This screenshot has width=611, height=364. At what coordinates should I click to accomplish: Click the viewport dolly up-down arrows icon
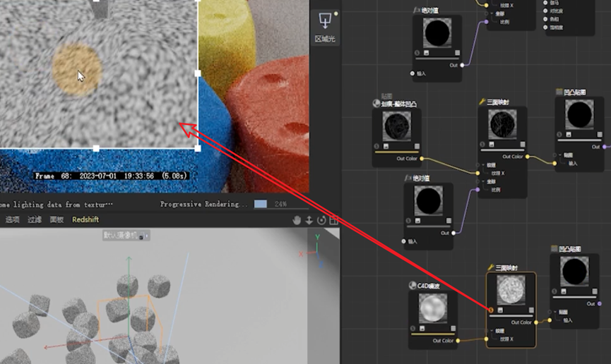pyautogui.click(x=309, y=220)
